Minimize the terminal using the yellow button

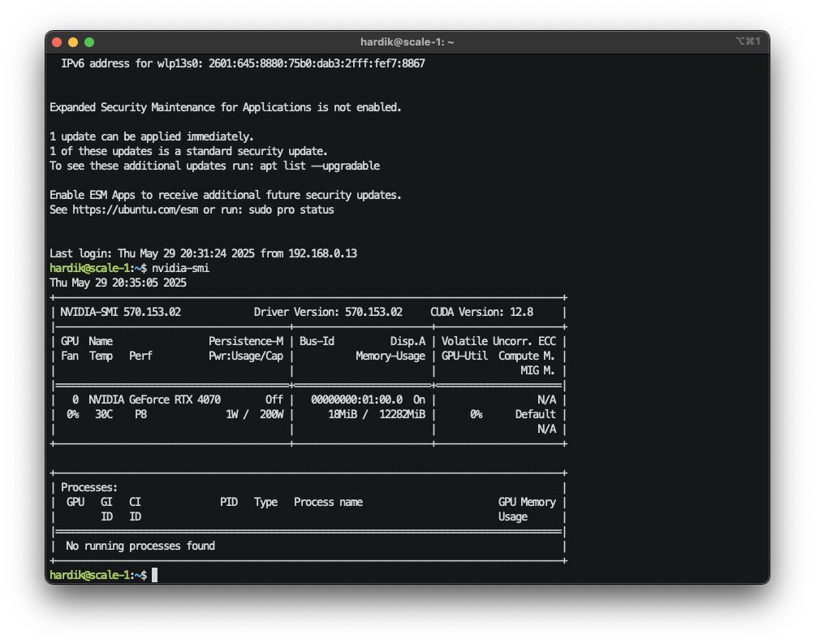(73, 42)
